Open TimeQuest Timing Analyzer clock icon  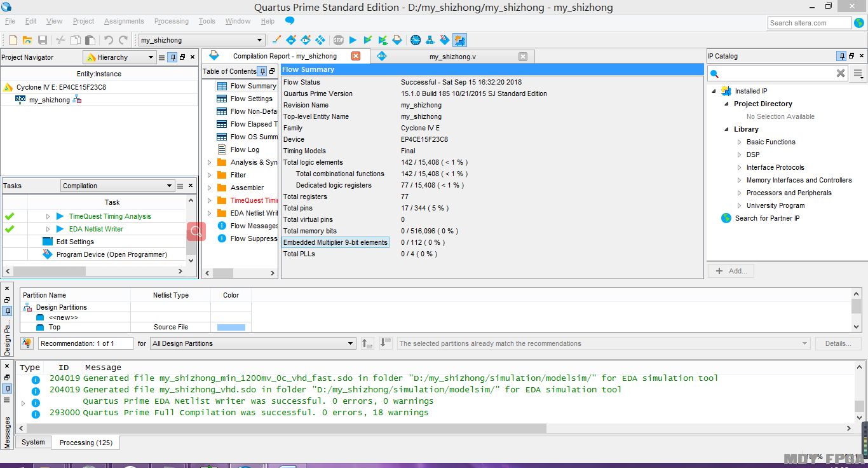(x=416, y=40)
